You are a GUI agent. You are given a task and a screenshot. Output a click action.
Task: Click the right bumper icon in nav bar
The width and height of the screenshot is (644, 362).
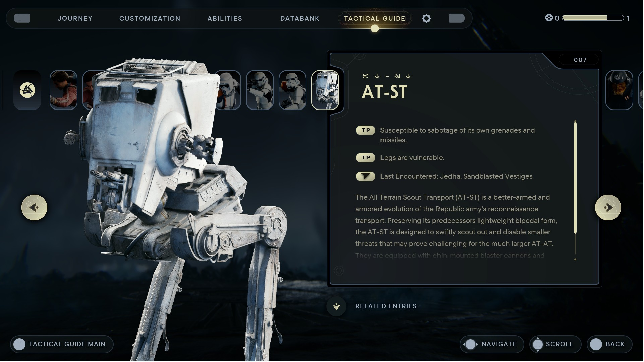[x=457, y=18]
